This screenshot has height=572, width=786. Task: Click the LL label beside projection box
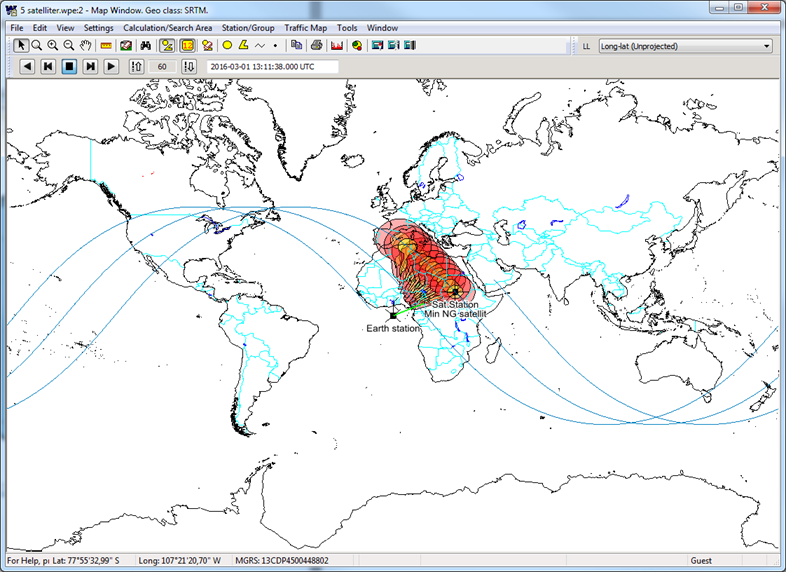(586, 46)
